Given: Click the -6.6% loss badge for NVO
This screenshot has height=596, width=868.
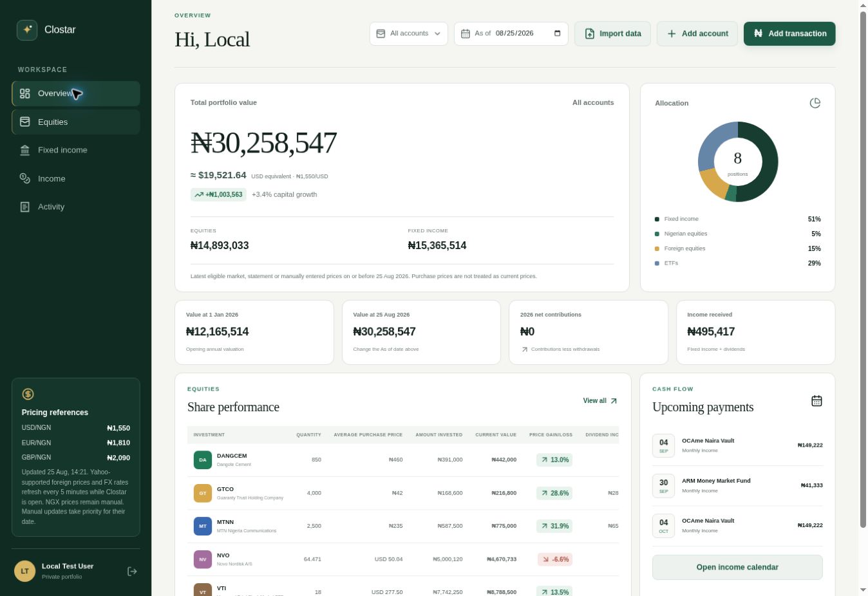Looking at the screenshot, I should click(555, 559).
